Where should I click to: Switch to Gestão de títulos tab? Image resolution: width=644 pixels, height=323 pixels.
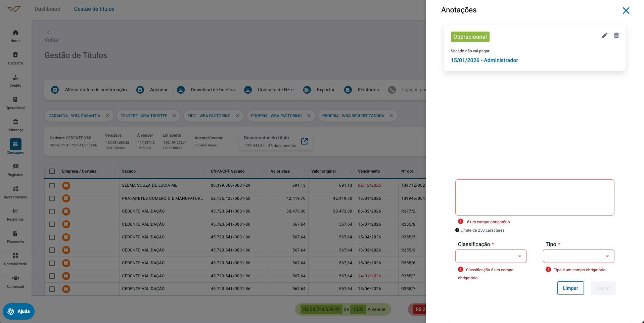(94, 9)
